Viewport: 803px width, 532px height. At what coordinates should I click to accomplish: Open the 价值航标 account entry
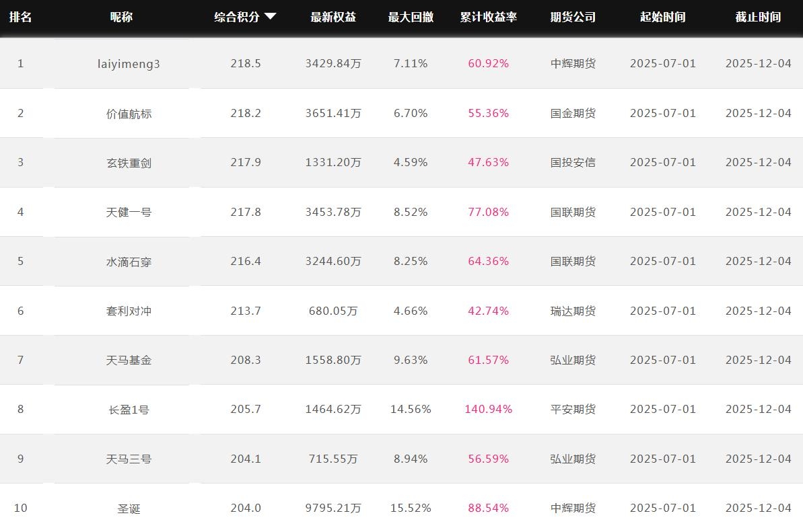point(129,114)
